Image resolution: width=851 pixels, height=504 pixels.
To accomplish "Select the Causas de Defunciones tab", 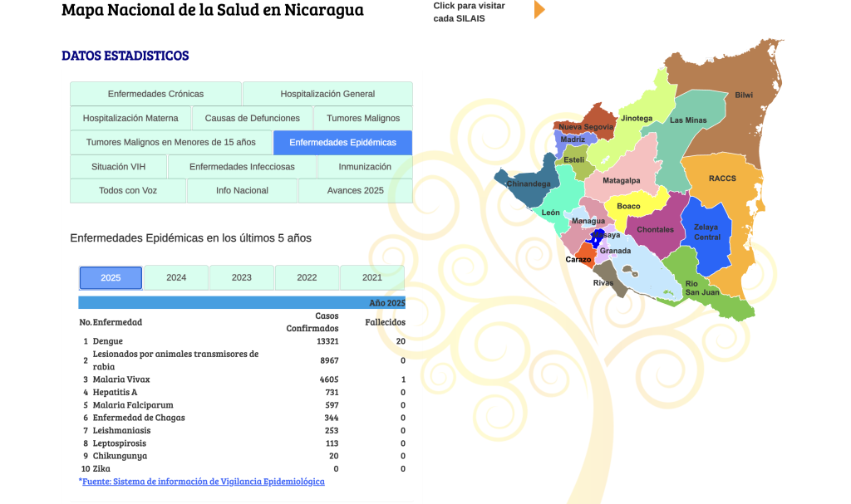I will tap(253, 118).
